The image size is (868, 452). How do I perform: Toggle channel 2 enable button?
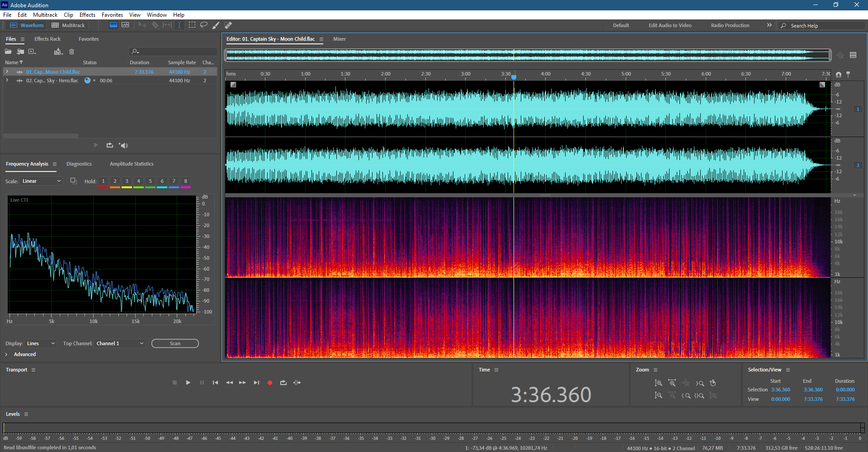point(858,166)
